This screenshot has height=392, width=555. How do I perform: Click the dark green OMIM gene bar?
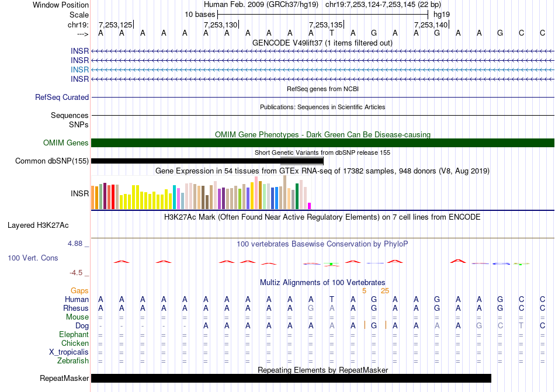(x=322, y=143)
